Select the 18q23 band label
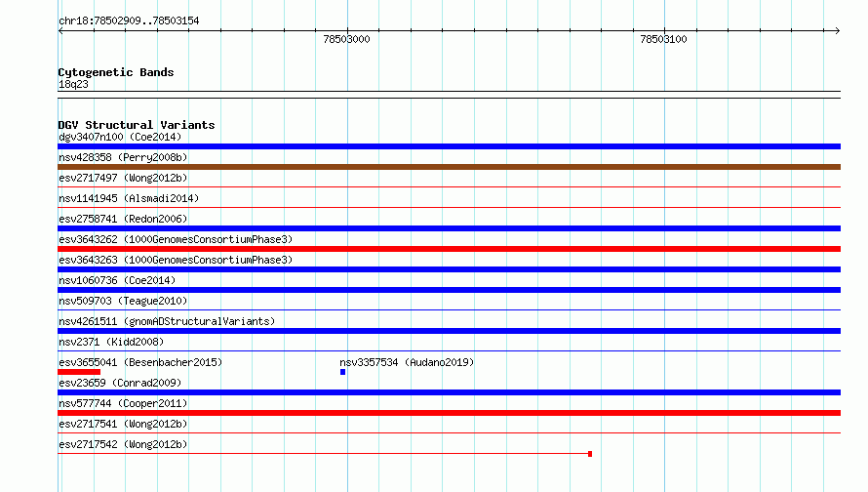Screen dimensions: 868x492 (x=73, y=84)
